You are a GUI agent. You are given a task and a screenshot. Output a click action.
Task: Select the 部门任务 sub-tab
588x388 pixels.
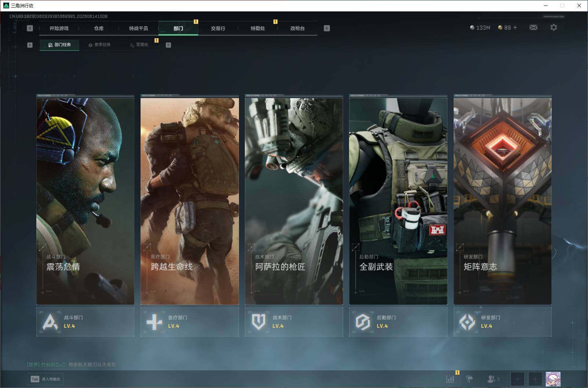coord(59,45)
